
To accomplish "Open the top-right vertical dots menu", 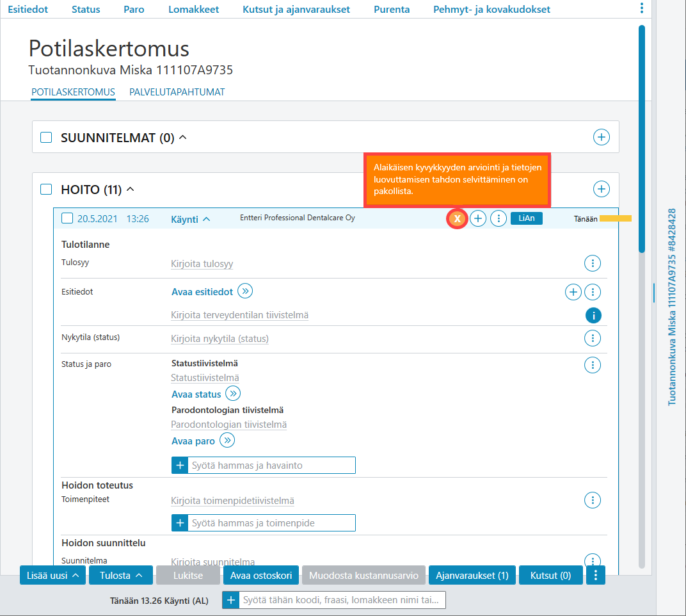I will (x=641, y=8).
